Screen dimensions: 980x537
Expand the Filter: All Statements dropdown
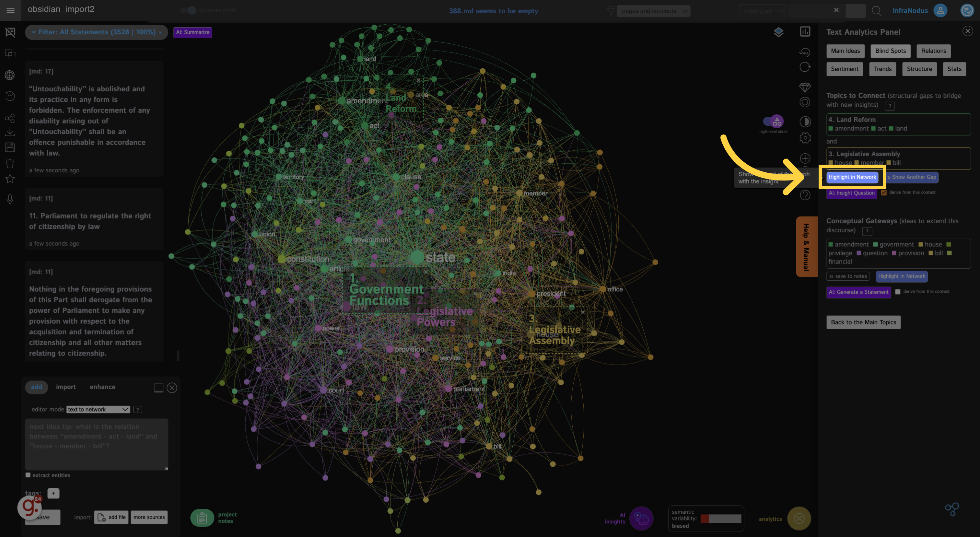coord(96,32)
